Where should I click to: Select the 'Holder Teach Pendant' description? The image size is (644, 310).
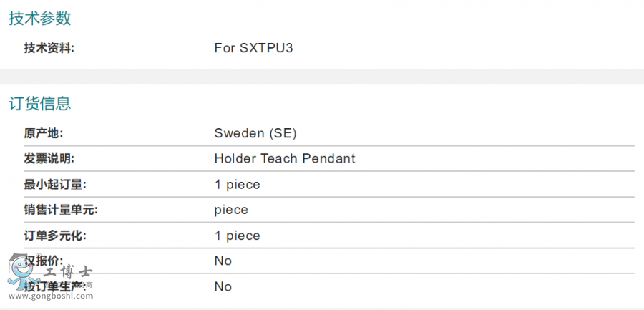285,158
